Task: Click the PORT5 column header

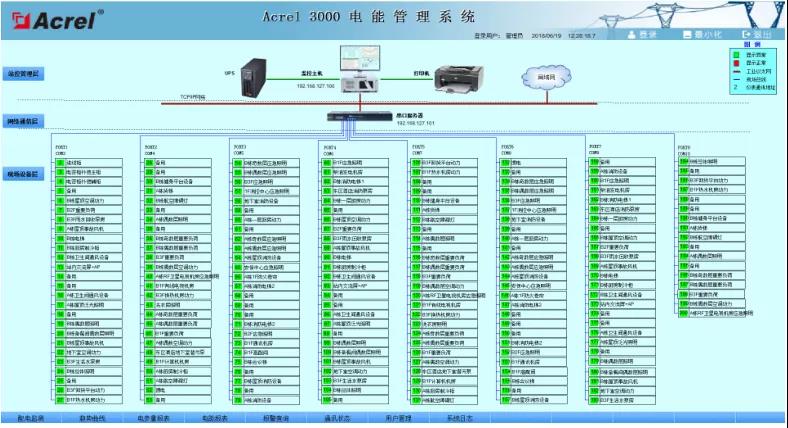Action: [419, 147]
